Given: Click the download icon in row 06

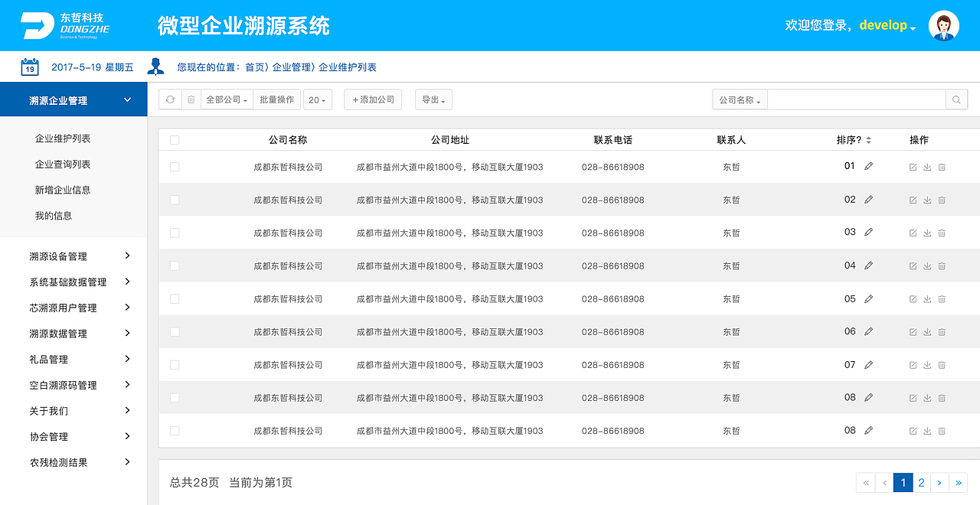Looking at the screenshot, I should (x=927, y=332).
